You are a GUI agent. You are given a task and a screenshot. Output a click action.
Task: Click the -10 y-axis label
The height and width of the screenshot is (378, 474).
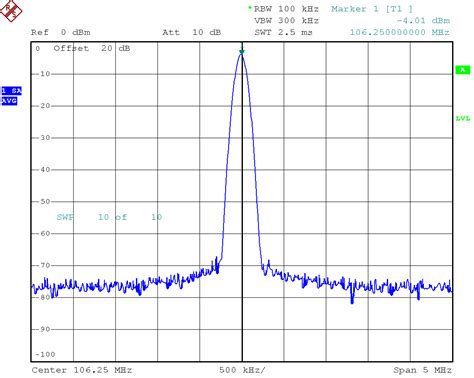coord(43,74)
